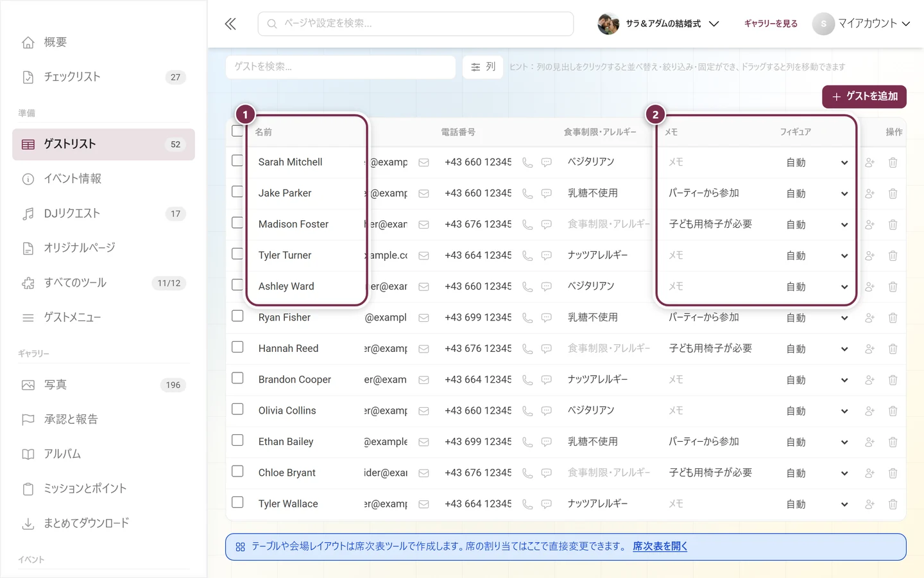The width and height of the screenshot is (924, 578).
Task: Open the 自動 dropdown in Jake Parker's row
Action: (x=817, y=194)
